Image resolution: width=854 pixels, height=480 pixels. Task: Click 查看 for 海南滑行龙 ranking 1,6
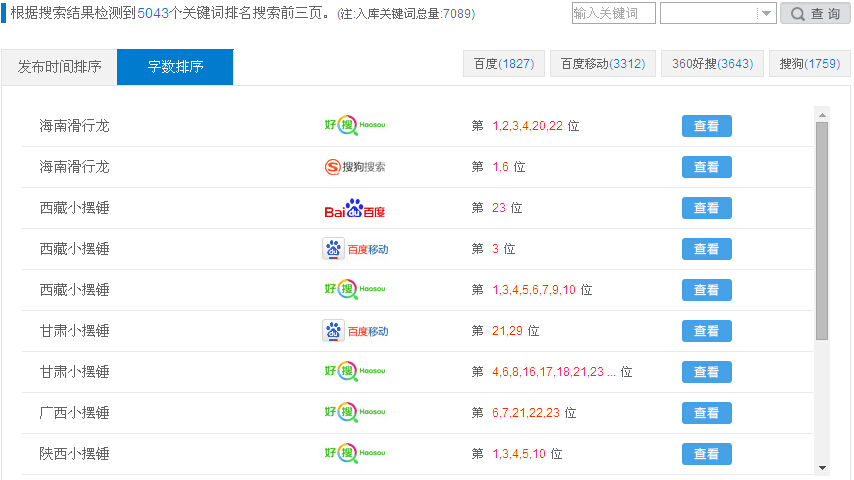tap(706, 167)
